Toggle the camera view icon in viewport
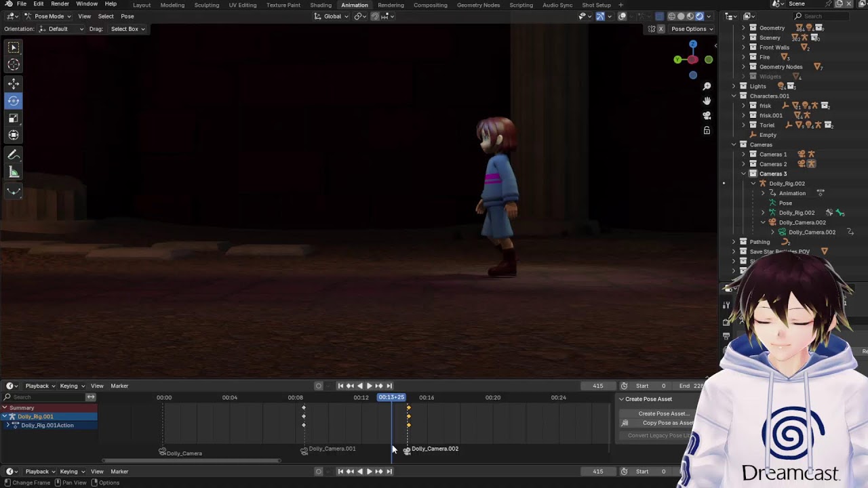The width and height of the screenshot is (868, 488). pyautogui.click(x=707, y=116)
